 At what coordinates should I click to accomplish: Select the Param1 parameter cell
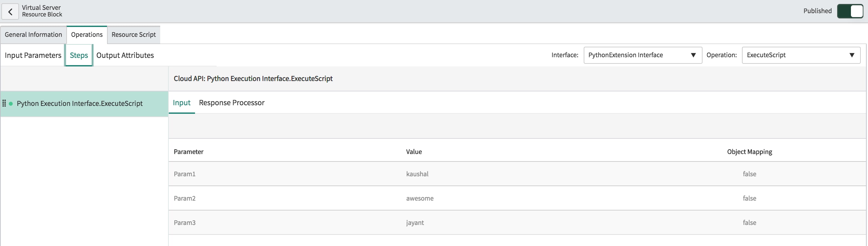click(184, 174)
